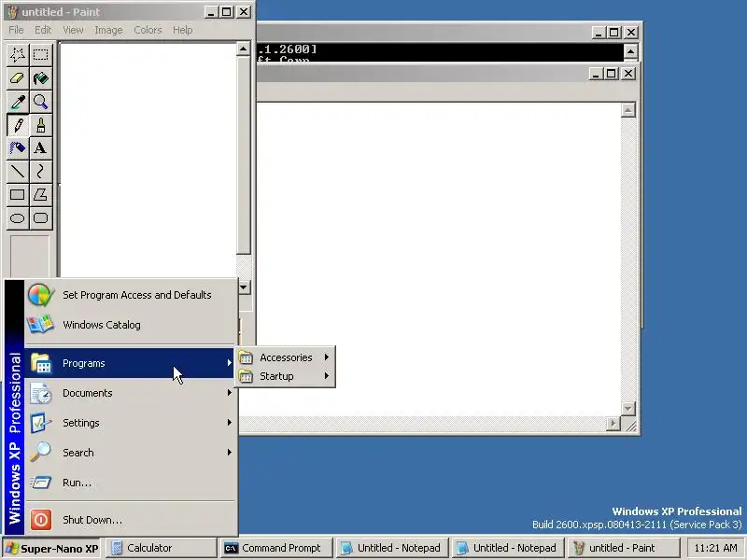This screenshot has height=560, width=747.
Task: Switch to Calculator in the taskbar
Action: tap(161, 548)
